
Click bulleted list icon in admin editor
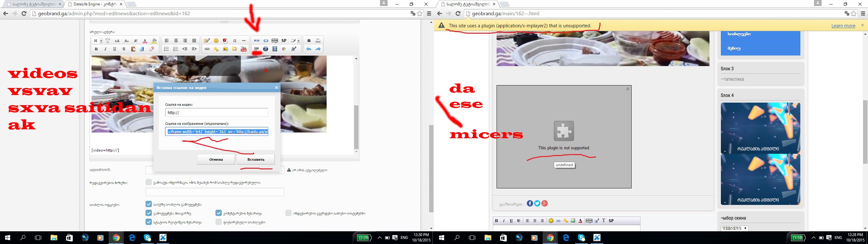point(166,49)
